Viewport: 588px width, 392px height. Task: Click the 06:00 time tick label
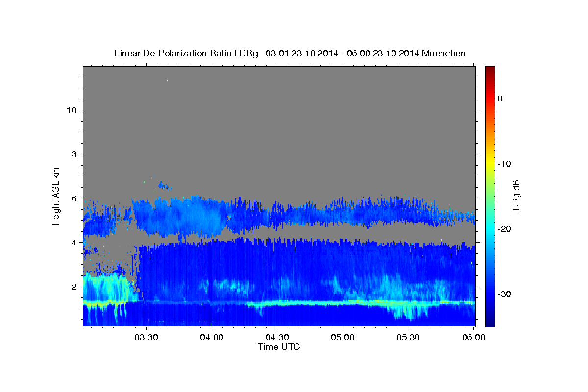pos(473,338)
